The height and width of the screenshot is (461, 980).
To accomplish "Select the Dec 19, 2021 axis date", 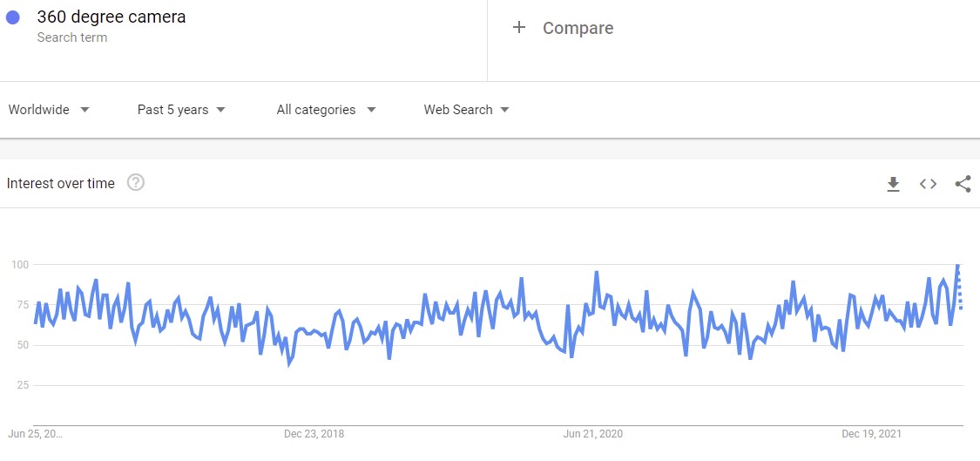I will point(872,433).
